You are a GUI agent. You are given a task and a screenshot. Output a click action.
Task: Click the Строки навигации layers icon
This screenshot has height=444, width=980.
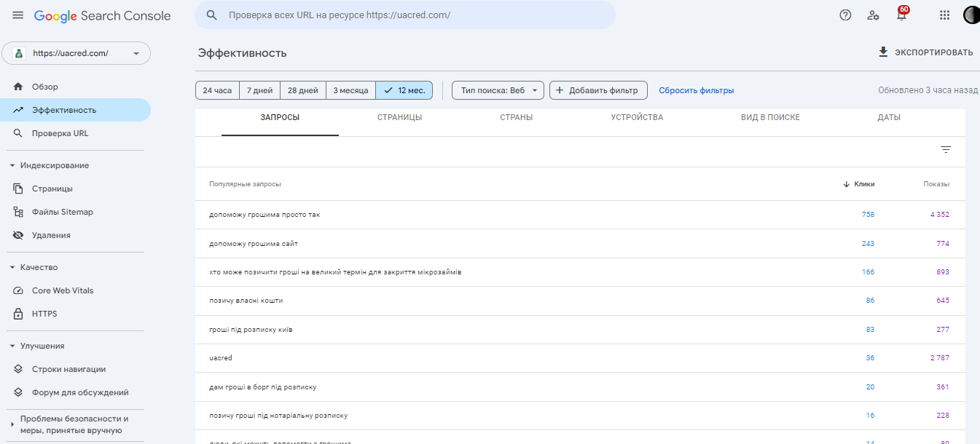click(18, 369)
